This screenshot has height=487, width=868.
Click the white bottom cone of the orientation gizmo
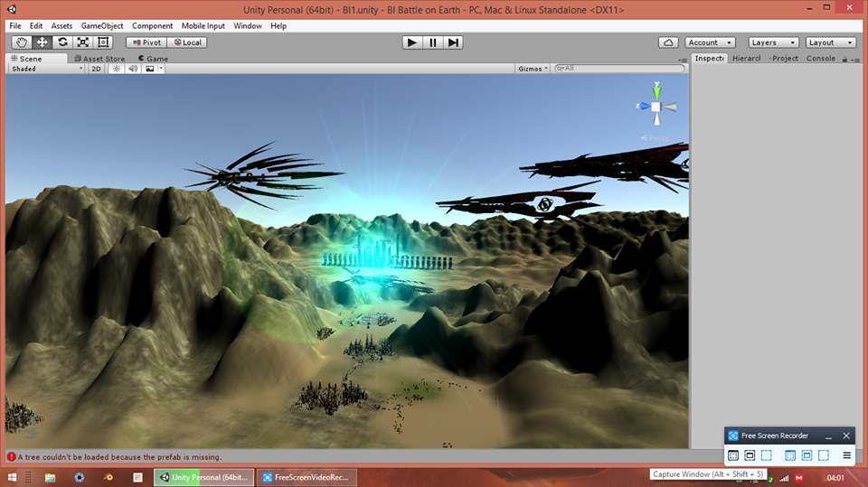click(656, 118)
